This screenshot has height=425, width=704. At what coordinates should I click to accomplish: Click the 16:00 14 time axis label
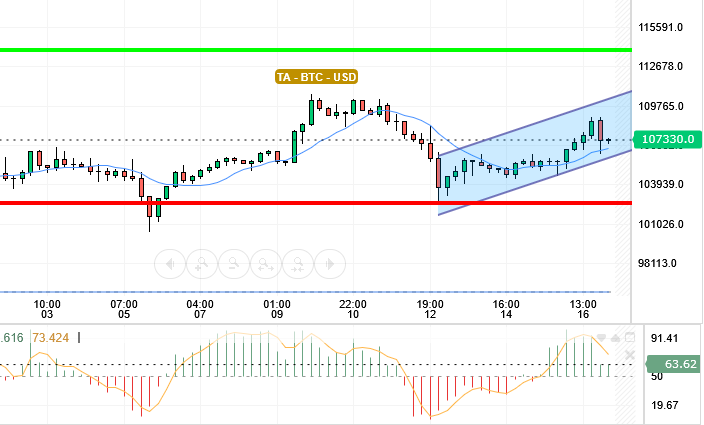[x=506, y=309]
